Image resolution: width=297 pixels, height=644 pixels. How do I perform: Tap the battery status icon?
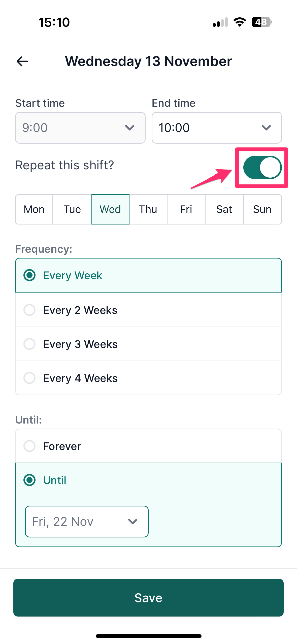(x=262, y=22)
